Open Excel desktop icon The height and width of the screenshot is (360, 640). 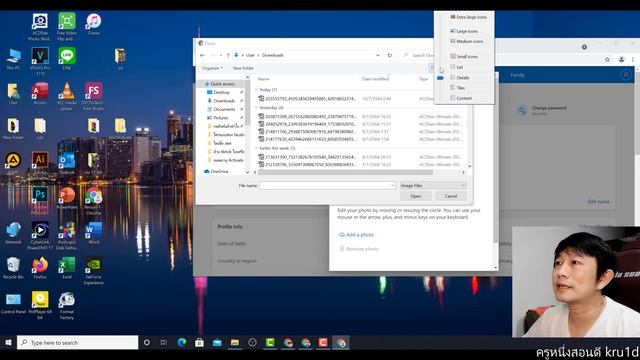pos(67,268)
